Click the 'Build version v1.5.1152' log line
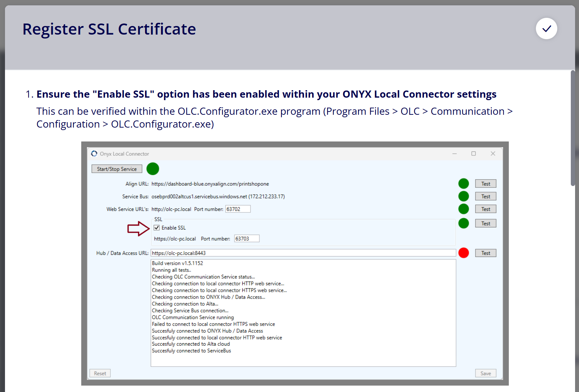 pyautogui.click(x=177, y=263)
